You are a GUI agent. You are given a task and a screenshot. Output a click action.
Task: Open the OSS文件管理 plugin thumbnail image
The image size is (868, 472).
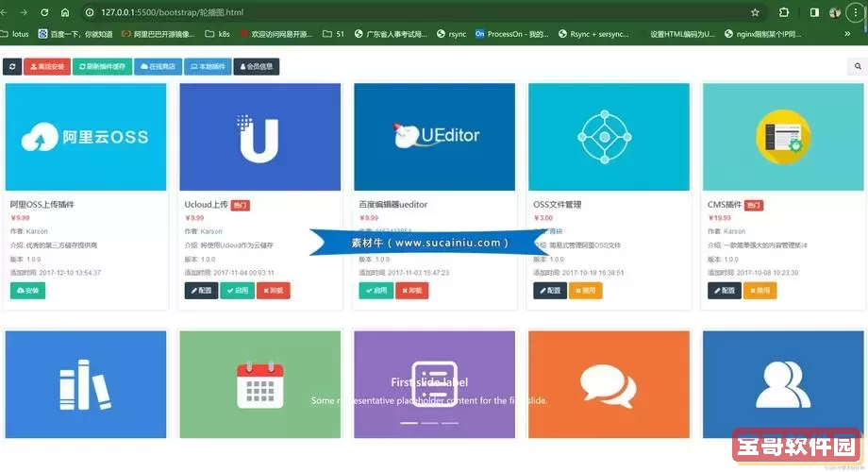pos(609,137)
